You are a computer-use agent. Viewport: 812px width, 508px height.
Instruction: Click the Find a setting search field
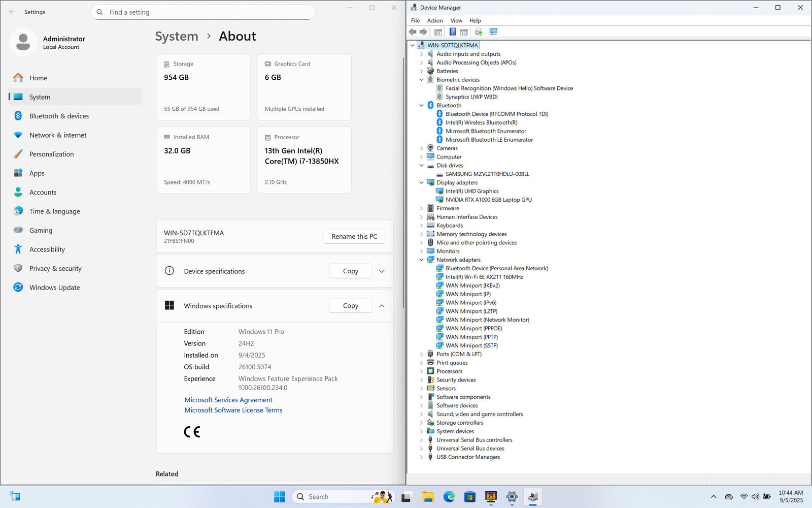point(203,12)
